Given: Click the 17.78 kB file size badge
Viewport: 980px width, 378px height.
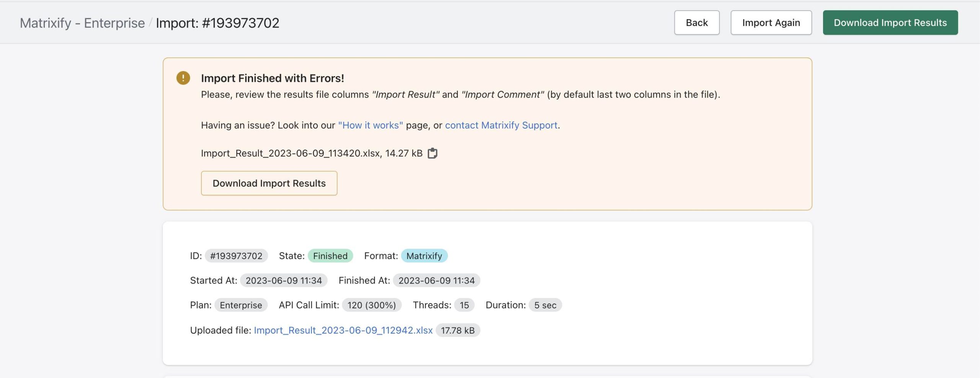Looking at the screenshot, I should 457,330.
